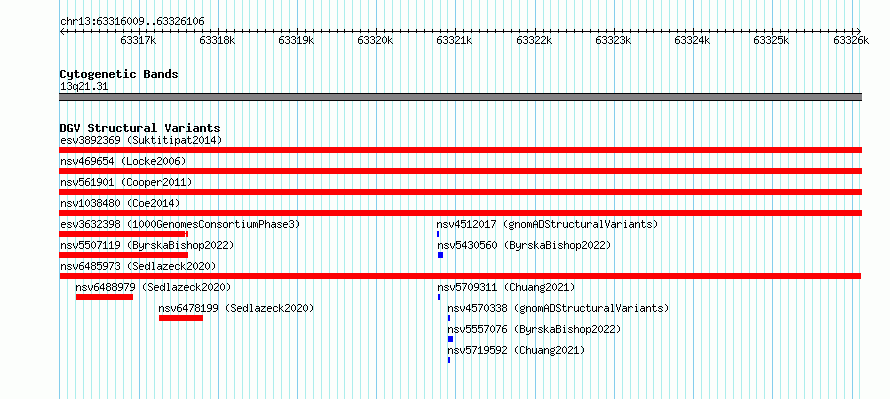The image size is (890, 399).
Task: Open nsv6478199 (Sedlazeck2020) variant label
Action: 236,309
